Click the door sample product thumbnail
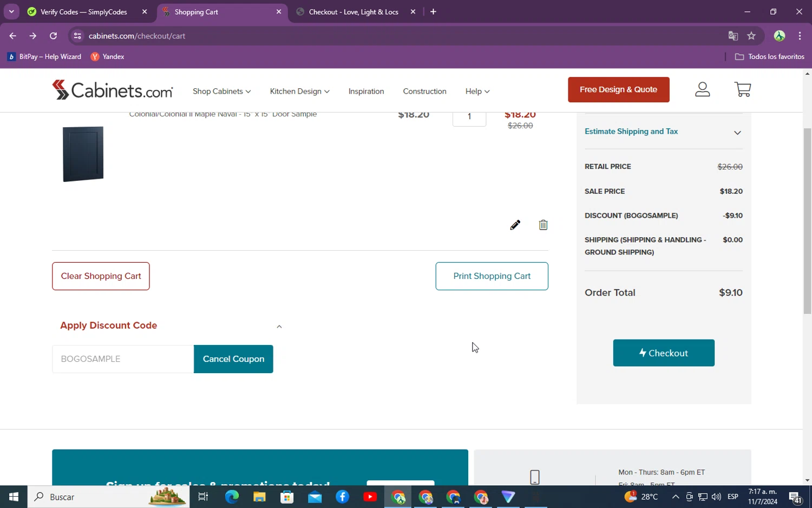The width and height of the screenshot is (812, 508). click(x=83, y=154)
